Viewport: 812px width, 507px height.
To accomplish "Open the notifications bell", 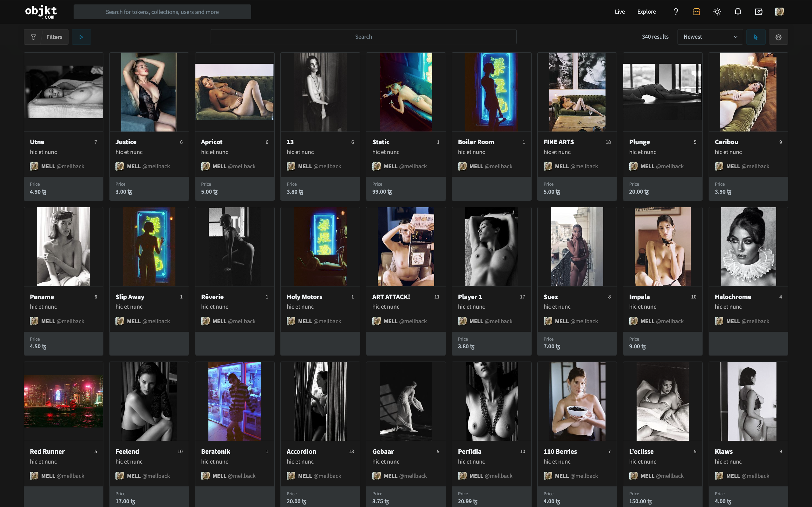I will pos(737,12).
